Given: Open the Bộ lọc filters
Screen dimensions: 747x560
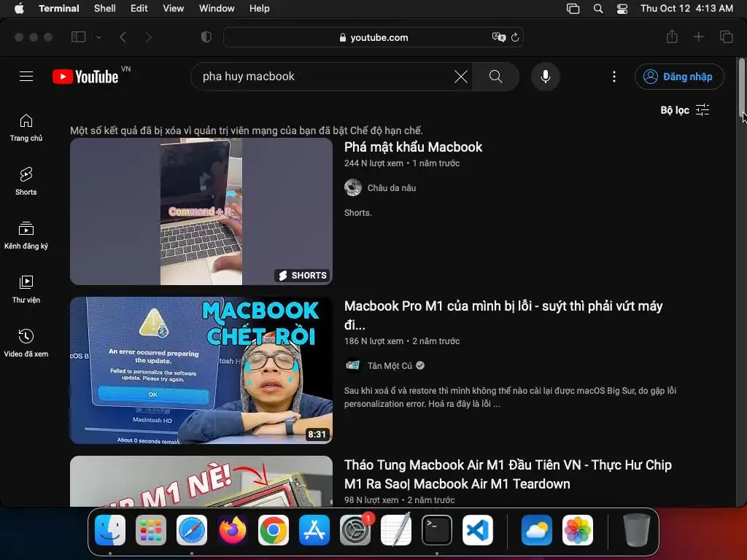Looking at the screenshot, I should 684,110.
